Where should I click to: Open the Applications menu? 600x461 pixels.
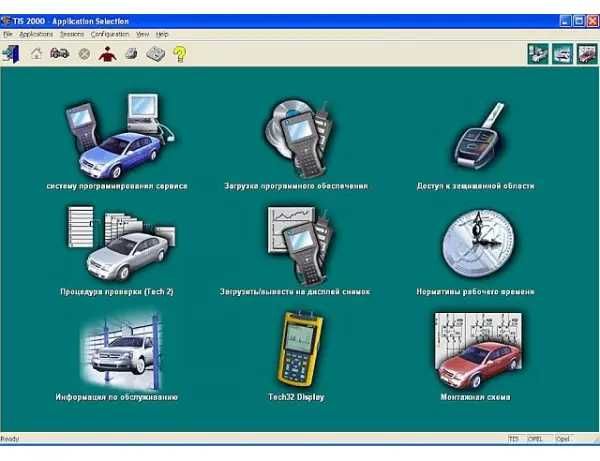click(x=36, y=34)
